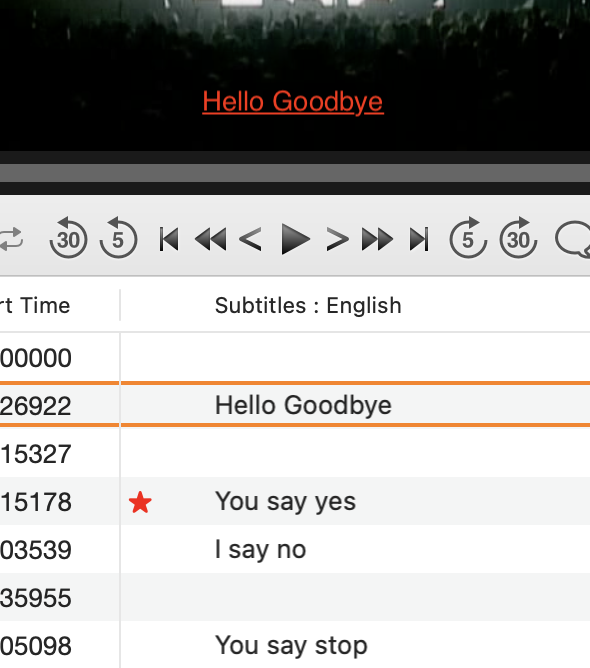The width and height of the screenshot is (590, 668).
Task: Click the fast rewind double-arrow icon
Action: (210, 239)
